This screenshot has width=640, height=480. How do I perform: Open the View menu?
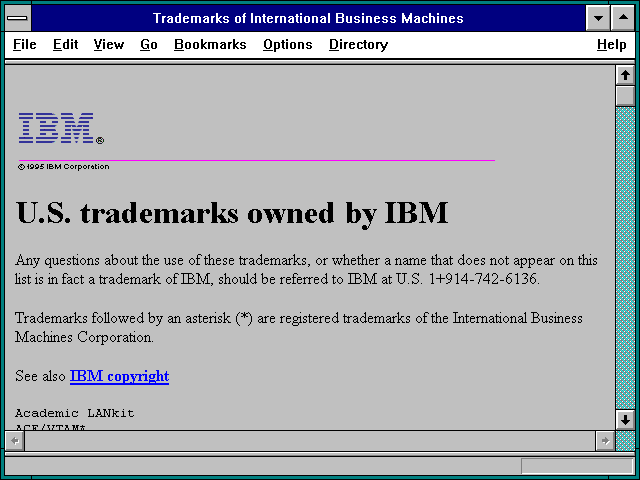point(109,44)
